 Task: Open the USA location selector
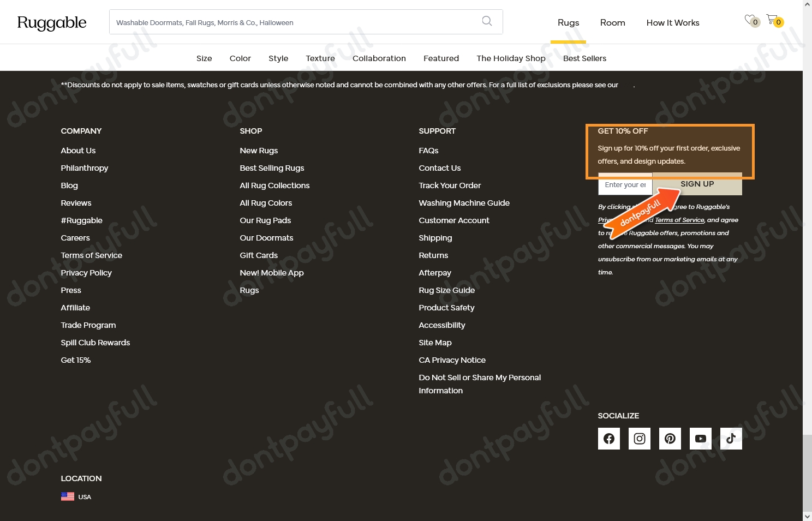pos(76,497)
